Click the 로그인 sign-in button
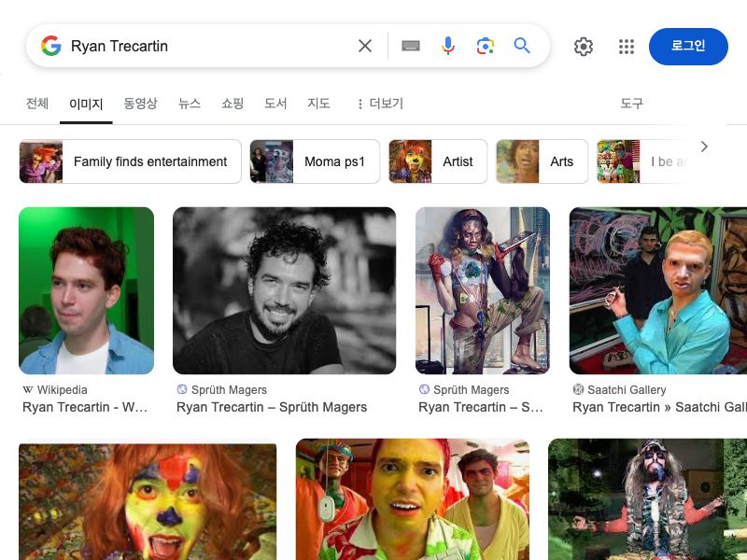Screen dimensions: 747x560 688,46
